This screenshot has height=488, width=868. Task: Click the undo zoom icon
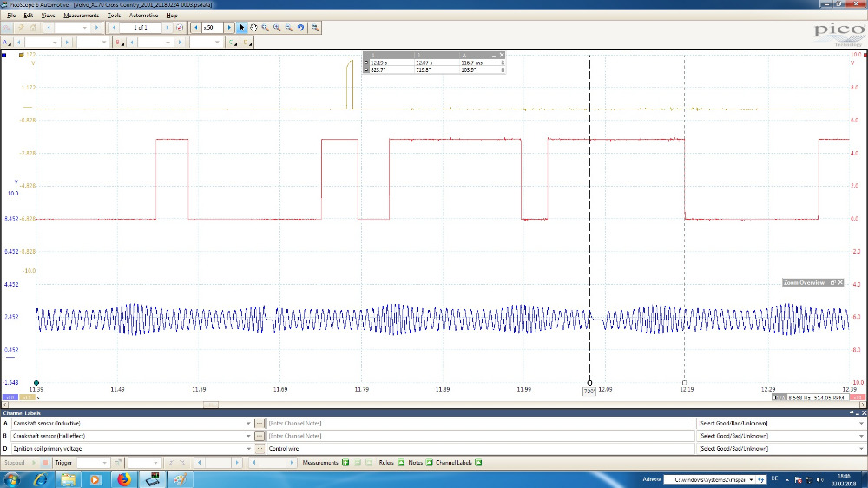click(301, 28)
